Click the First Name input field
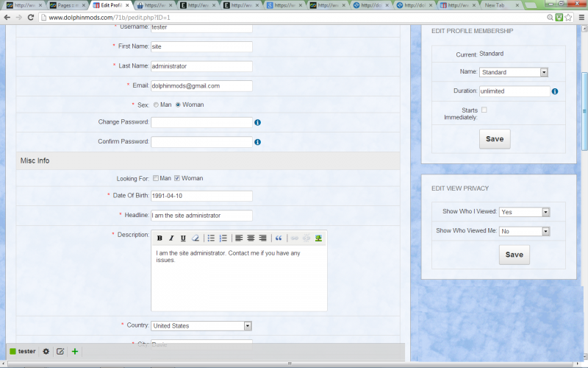 (x=201, y=46)
